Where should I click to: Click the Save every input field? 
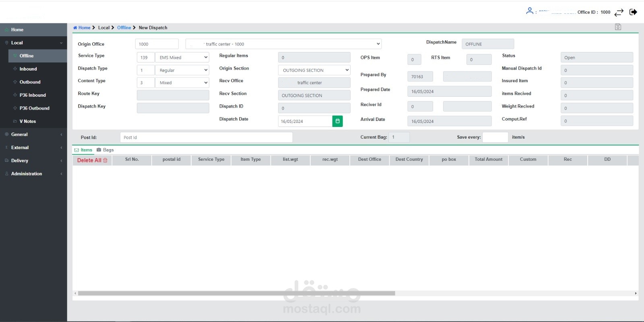495,137
